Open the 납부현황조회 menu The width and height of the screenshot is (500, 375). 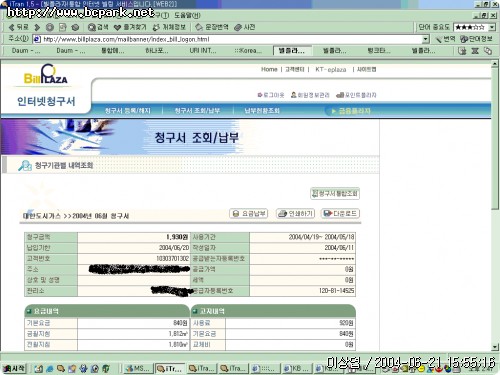click(262, 111)
